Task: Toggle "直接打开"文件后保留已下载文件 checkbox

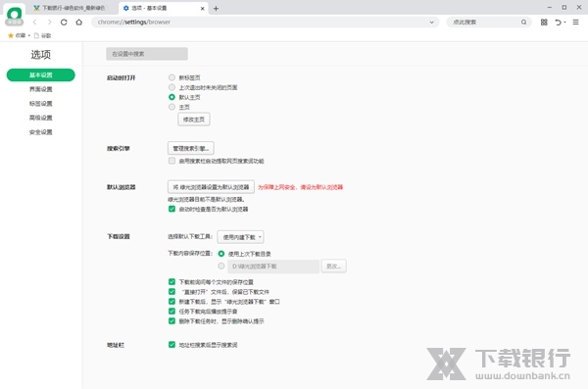Action: pyautogui.click(x=171, y=291)
